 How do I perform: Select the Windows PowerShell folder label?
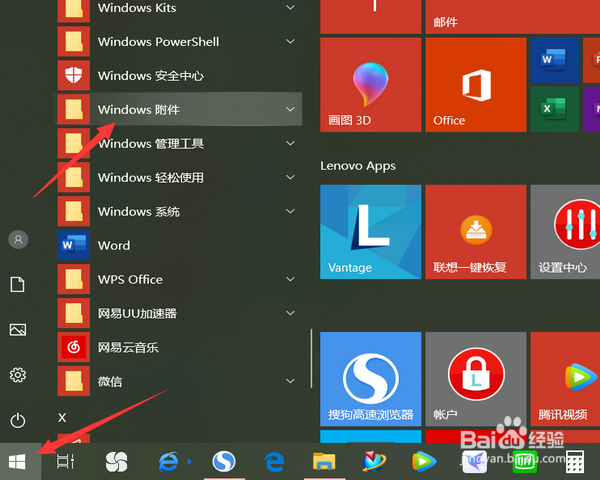(158, 42)
